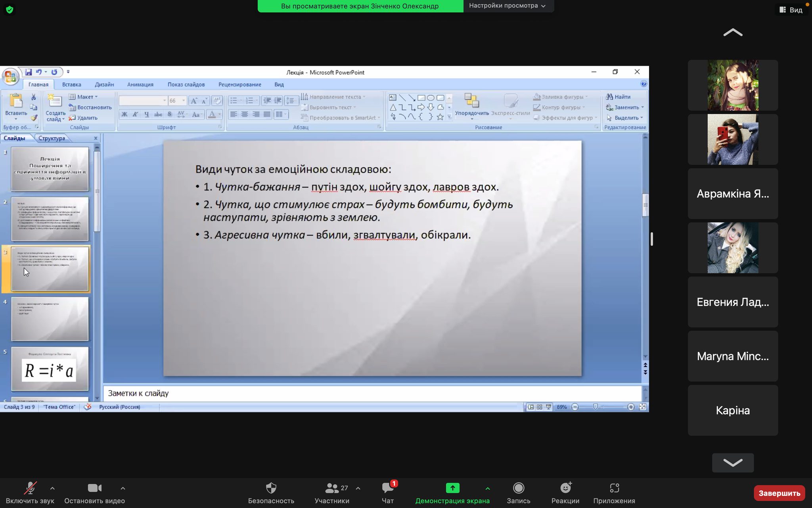The width and height of the screenshot is (812, 508).
Task: Toggle underline Ч formatting
Action: [x=147, y=114]
